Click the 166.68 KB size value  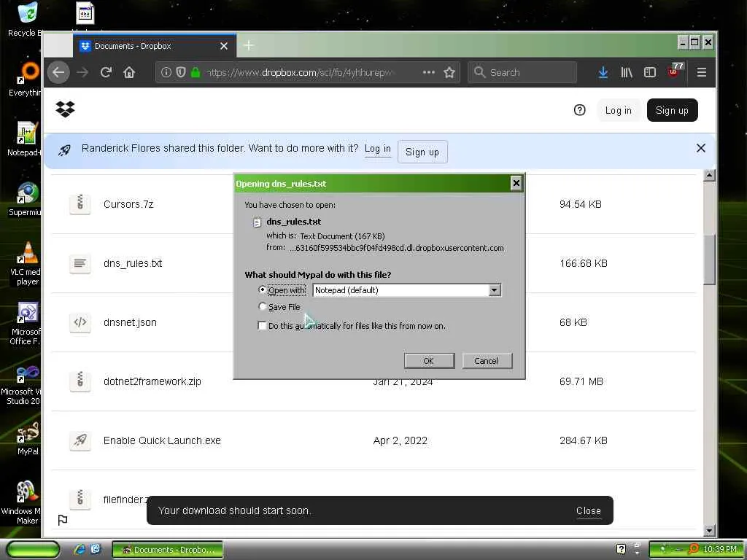(x=583, y=263)
